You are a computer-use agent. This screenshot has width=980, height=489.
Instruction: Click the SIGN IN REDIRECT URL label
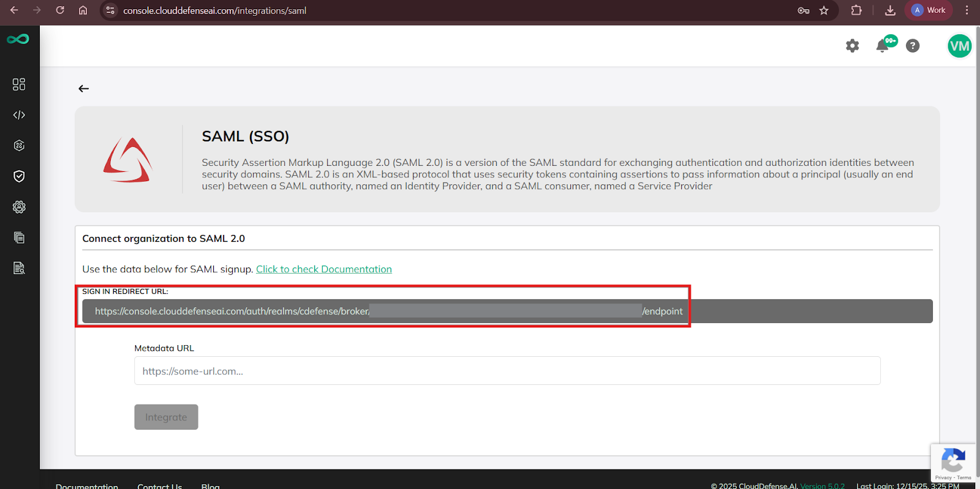tap(125, 291)
